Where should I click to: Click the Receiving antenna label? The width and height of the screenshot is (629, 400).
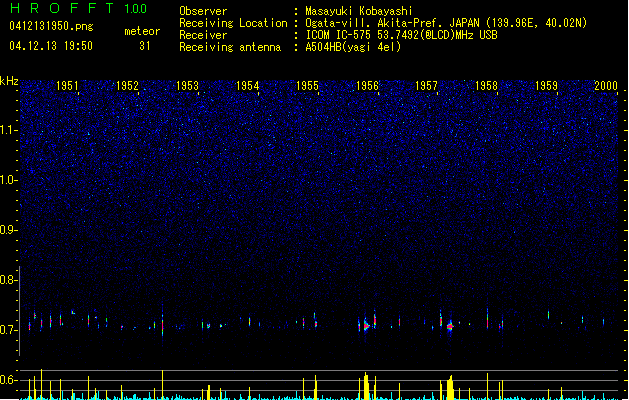point(230,47)
